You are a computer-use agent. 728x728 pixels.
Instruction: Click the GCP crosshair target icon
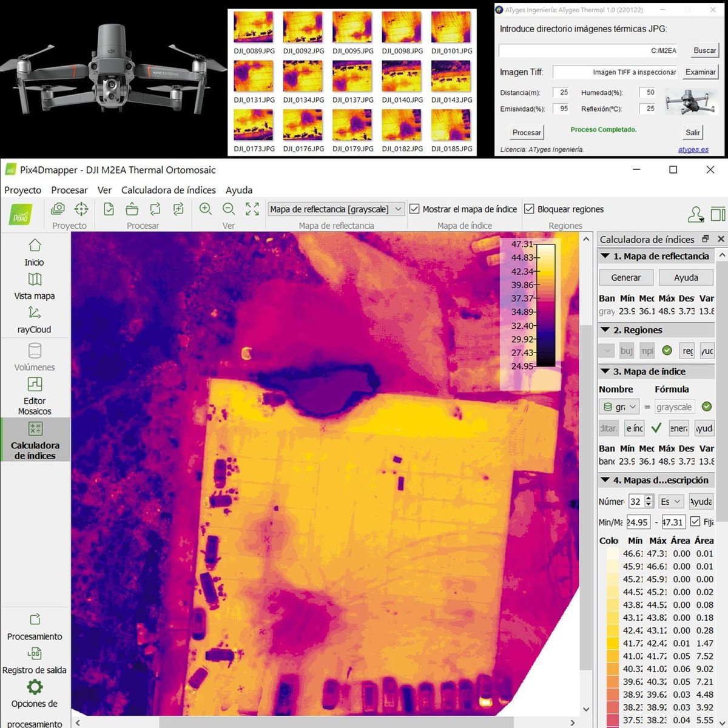(x=81, y=209)
